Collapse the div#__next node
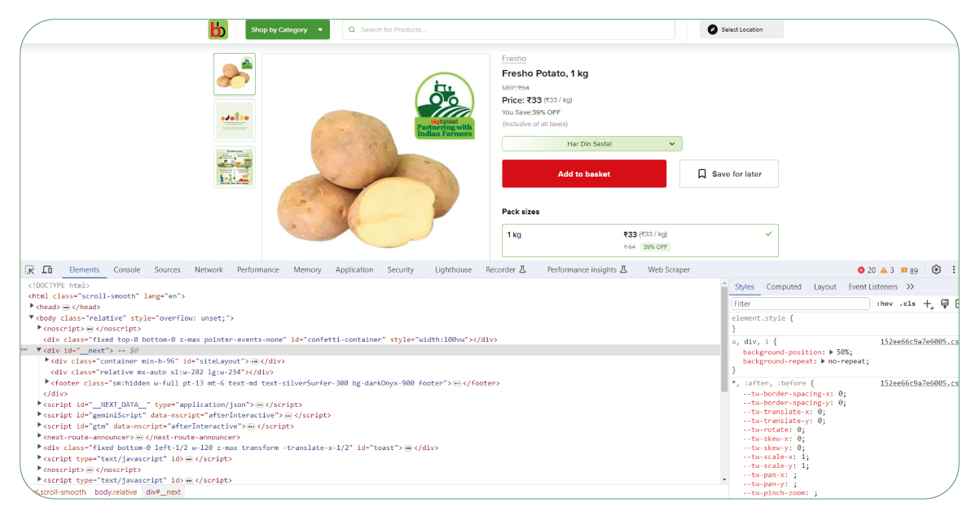The width and height of the screenshot is (980, 516). pyautogui.click(x=39, y=350)
